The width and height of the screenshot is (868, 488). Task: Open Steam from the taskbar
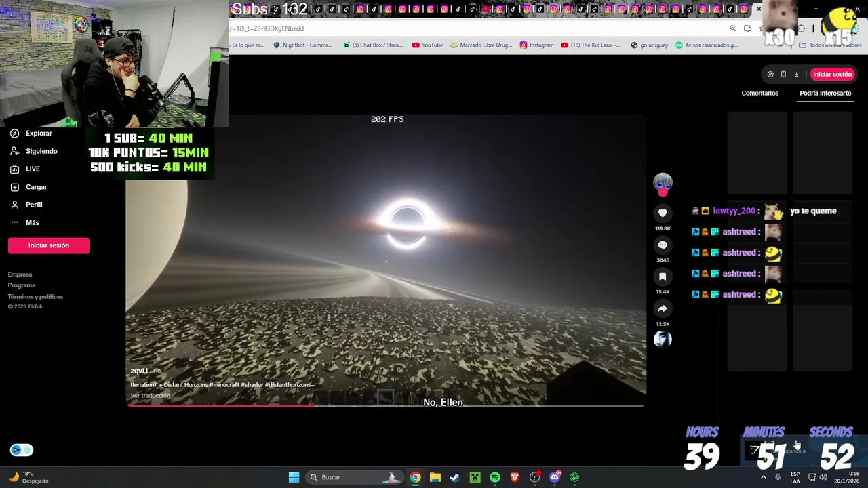coord(455,477)
